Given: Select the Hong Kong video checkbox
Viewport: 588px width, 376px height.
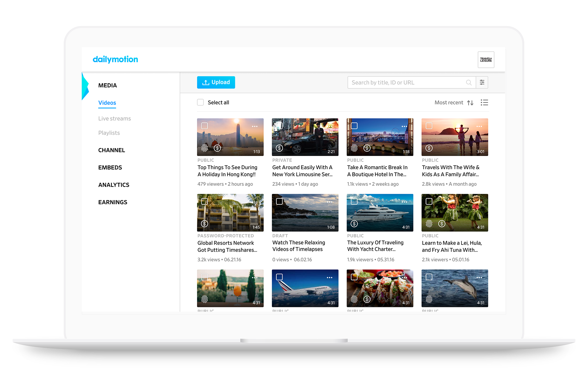Looking at the screenshot, I should [x=205, y=126].
